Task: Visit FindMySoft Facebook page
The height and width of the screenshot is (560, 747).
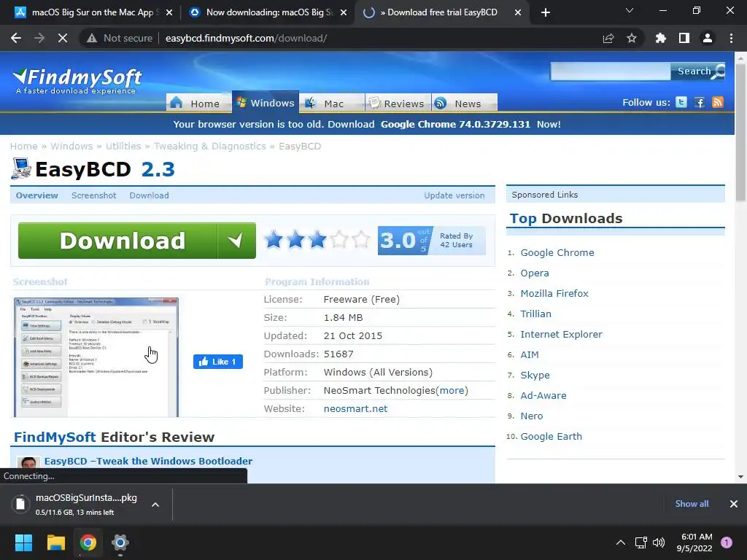Action: tap(700, 102)
